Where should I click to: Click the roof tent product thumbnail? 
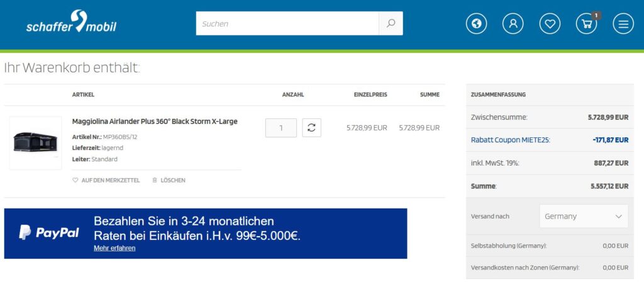pyautogui.click(x=35, y=143)
